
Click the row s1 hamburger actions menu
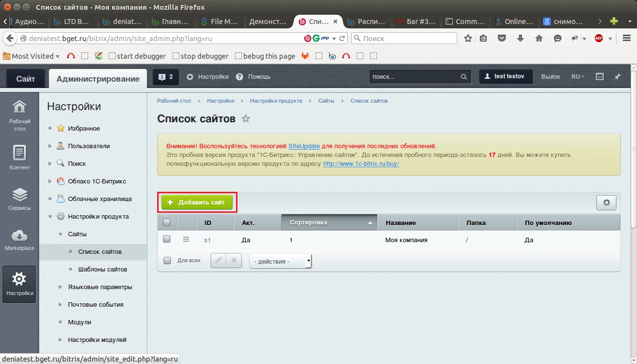click(x=186, y=240)
